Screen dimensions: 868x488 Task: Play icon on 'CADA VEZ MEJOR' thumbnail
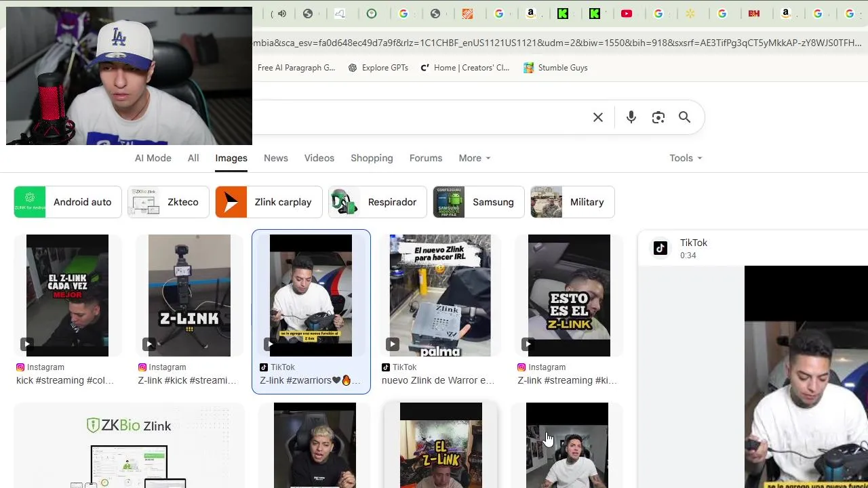[26, 344]
